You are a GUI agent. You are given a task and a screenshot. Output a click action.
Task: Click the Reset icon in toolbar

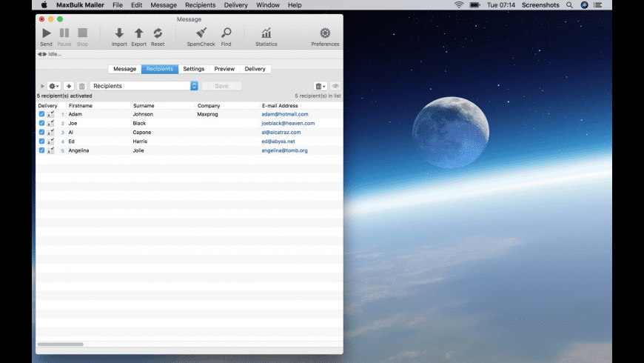click(x=158, y=33)
